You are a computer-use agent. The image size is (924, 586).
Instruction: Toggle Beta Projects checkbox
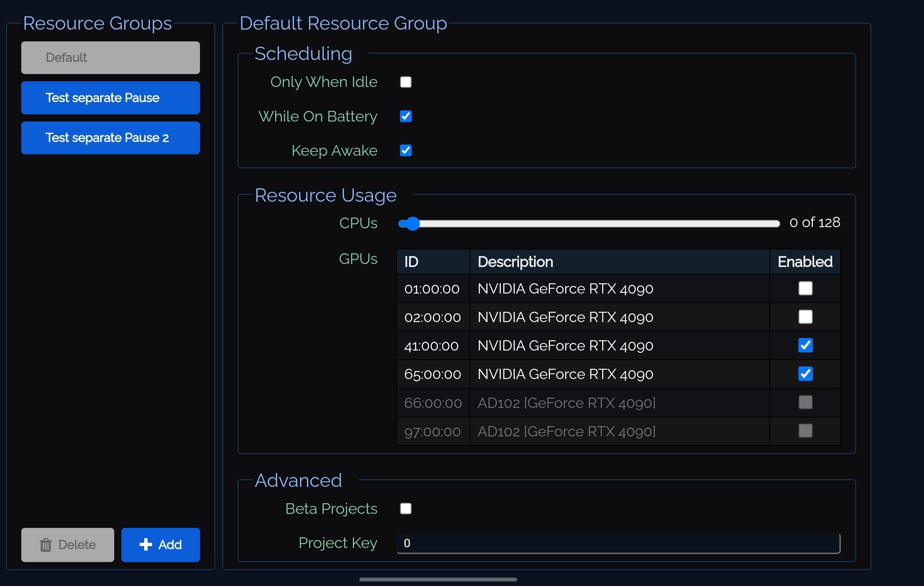click(406, 509)
